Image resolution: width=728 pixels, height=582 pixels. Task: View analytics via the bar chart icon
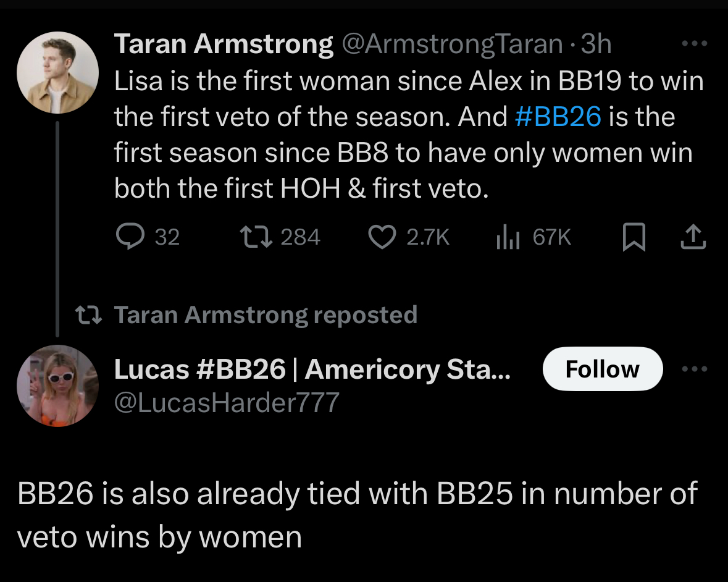point(508,237)
